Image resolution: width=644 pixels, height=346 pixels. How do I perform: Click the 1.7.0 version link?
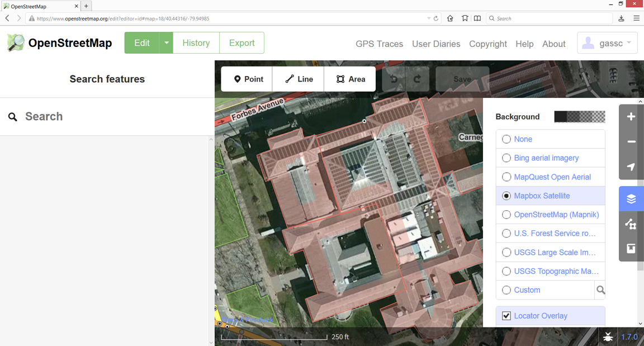629,337
